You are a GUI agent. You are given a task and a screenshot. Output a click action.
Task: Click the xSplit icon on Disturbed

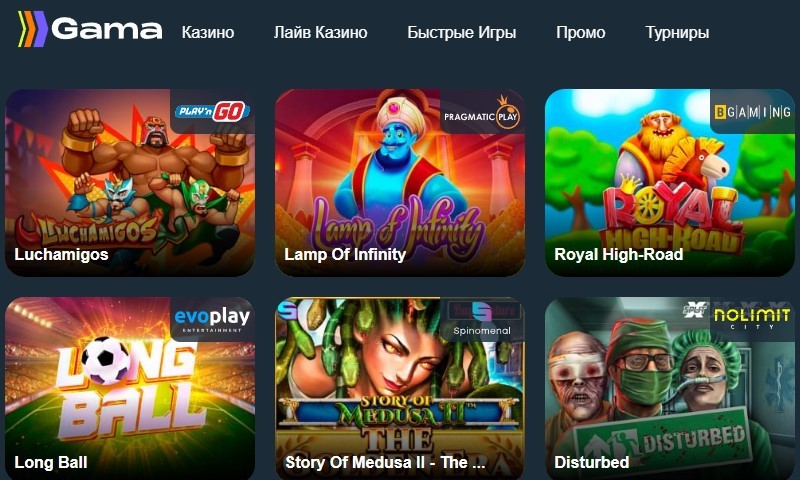point(695,310)
